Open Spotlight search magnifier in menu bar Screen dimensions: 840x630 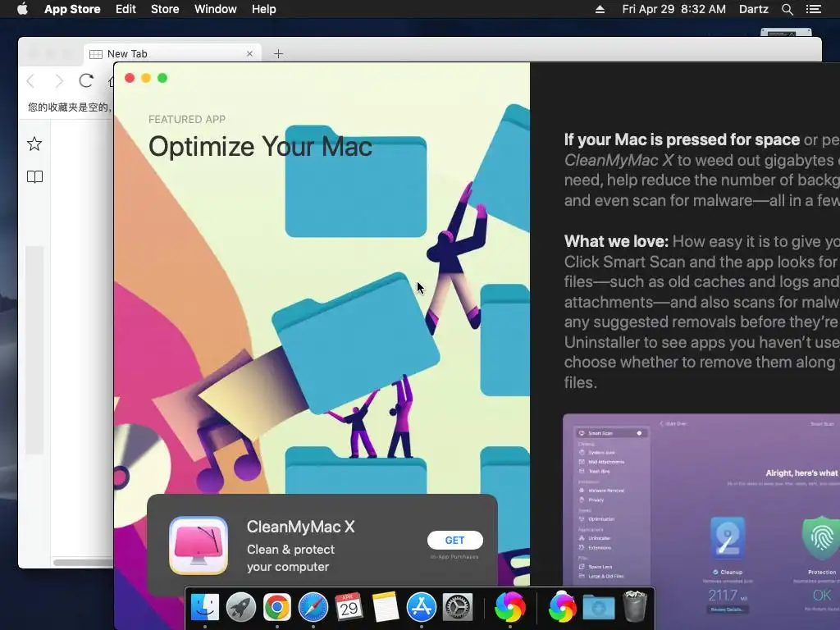tap(787, 9)
